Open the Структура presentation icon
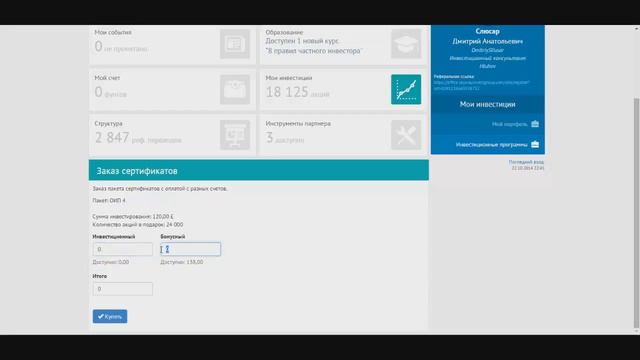 [x=235, y=135]
